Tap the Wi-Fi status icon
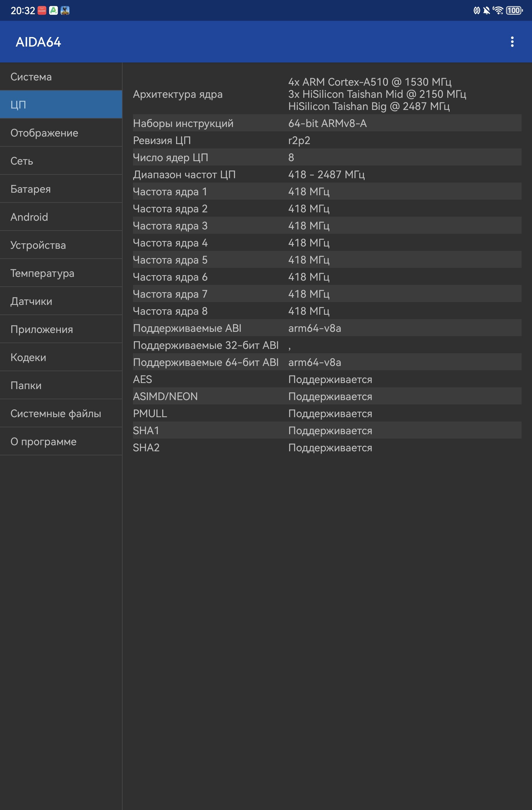 click(498, 10)
